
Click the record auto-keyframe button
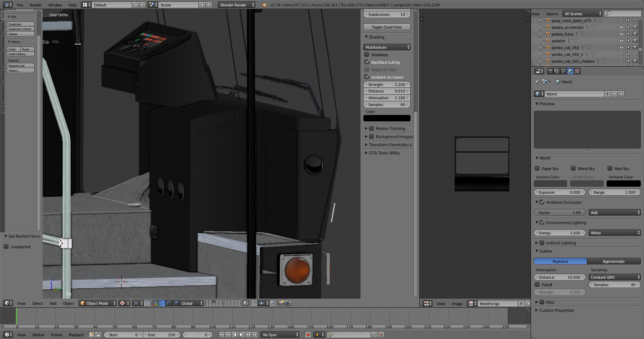coord(308,335)
